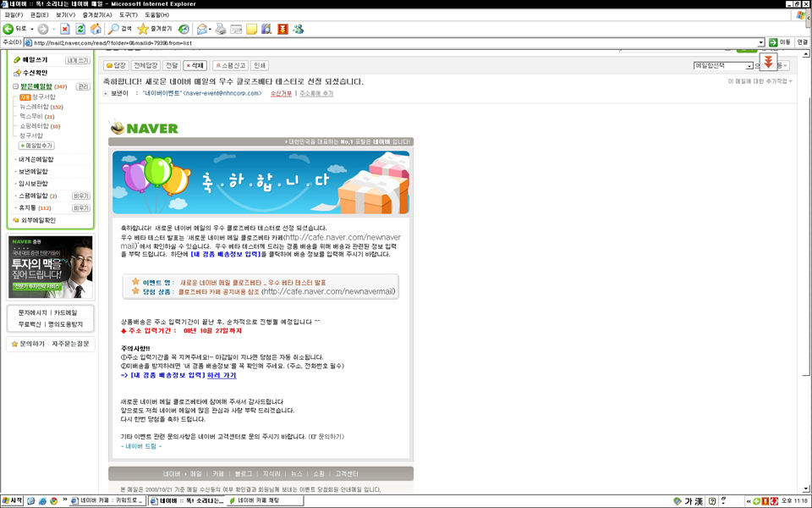This screenshot has width=812, height=508.
Task: Click the language bar 가 Korean input icon
Action: pos(689,501)
